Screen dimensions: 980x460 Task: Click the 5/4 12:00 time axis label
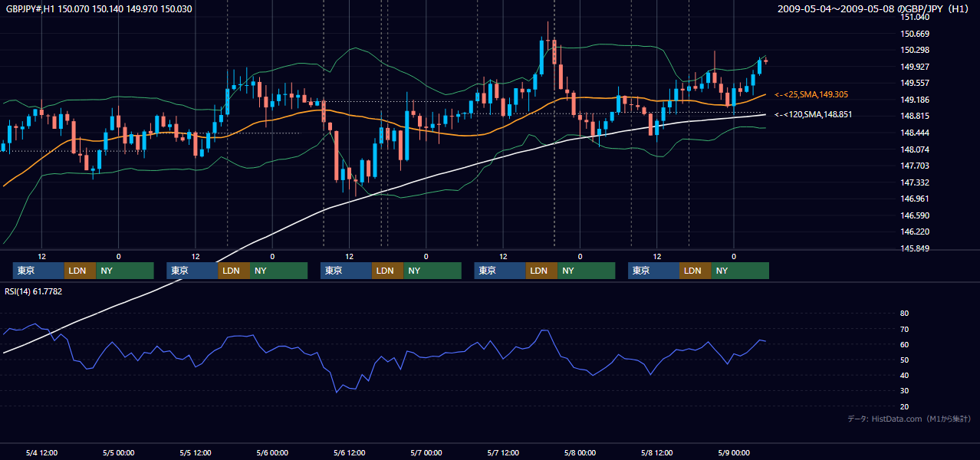(x=42, y=453)
